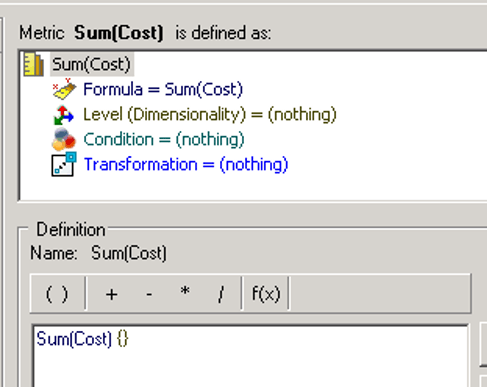This screenshot has height=387, width=487.
Task: Select Level (Dimensionality) = (nothing) row
Action: pyautogui.click(x=210, y=114)
